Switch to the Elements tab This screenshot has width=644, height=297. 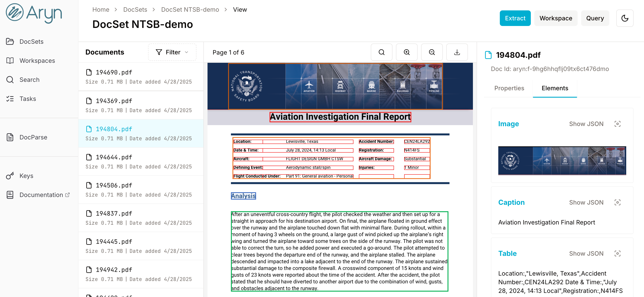pyautogui.click(x=555, y=88)
